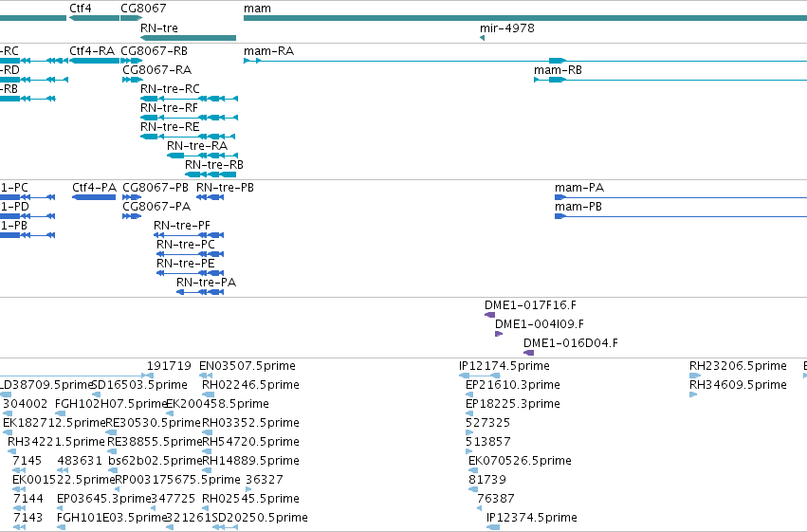
Task: Click the EP21610.3prime EST label
Action: coord(513,385)
